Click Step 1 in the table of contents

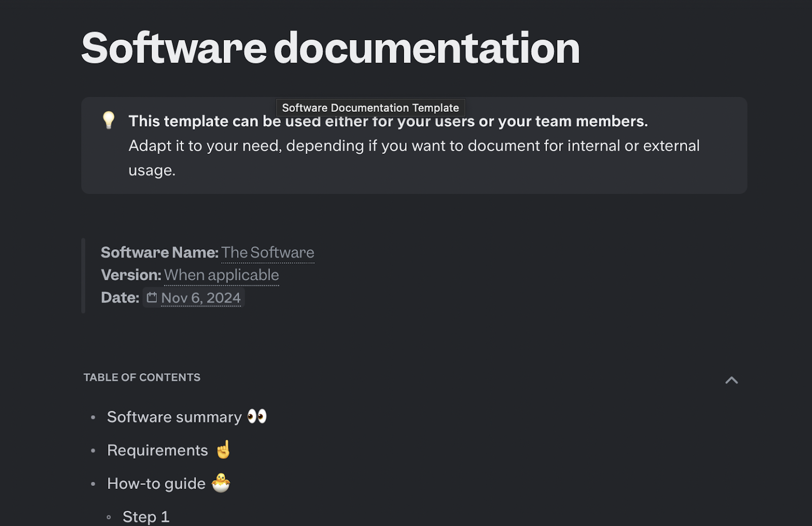pos(146,516)
